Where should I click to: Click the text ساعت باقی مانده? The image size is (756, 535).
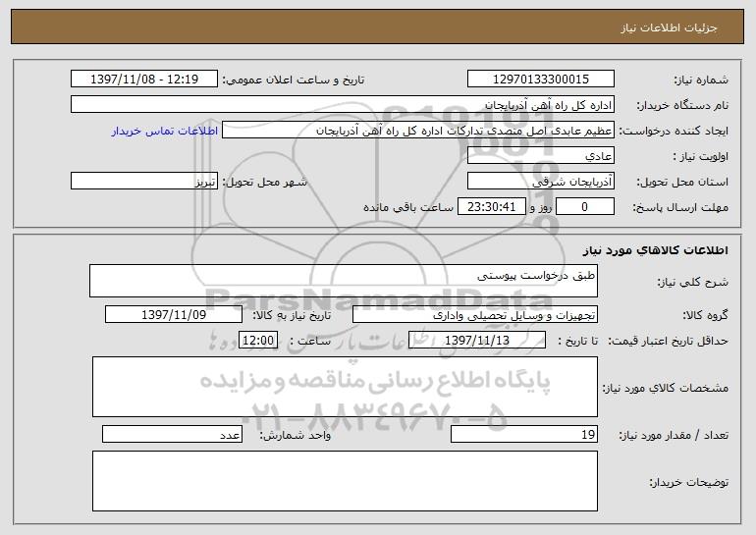(407, 207)
